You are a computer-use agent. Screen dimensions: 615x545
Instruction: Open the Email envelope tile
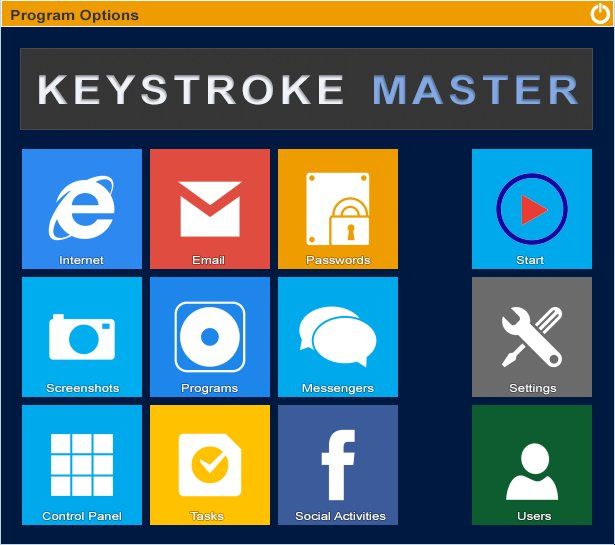click(210, 209)
